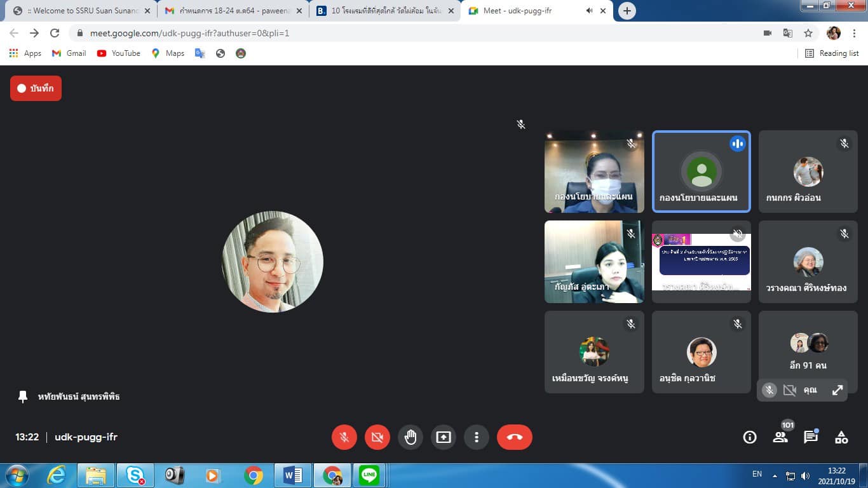Image resolution: width=868 pixels, height=488 pixels.
Task: Open the three-dot more options menu
Action: coord(476,437)
